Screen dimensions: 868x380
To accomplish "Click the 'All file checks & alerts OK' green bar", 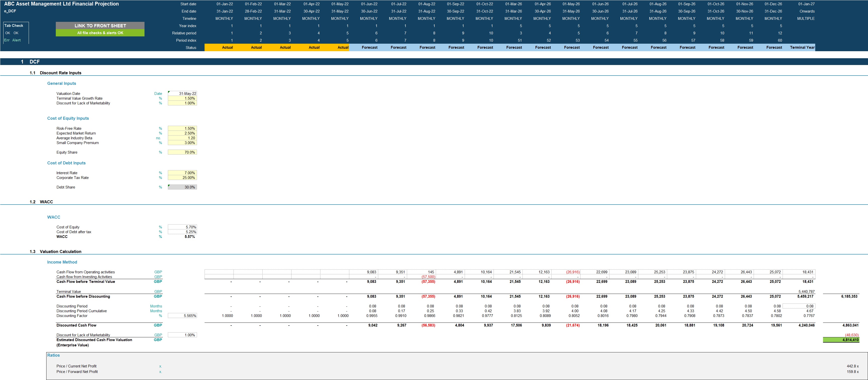I will point(100,33).
